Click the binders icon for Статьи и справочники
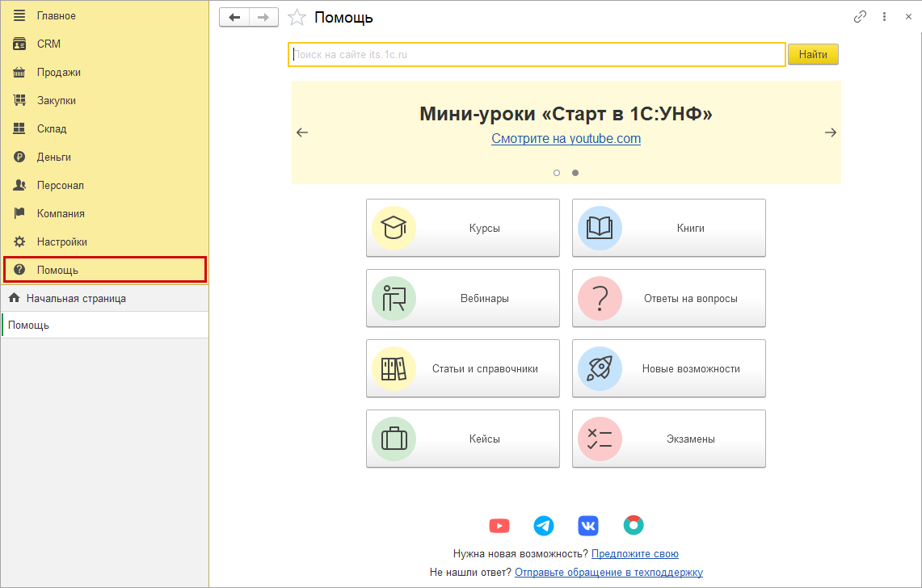Screen dimensions: 922x588 click(x=394, y=368)
